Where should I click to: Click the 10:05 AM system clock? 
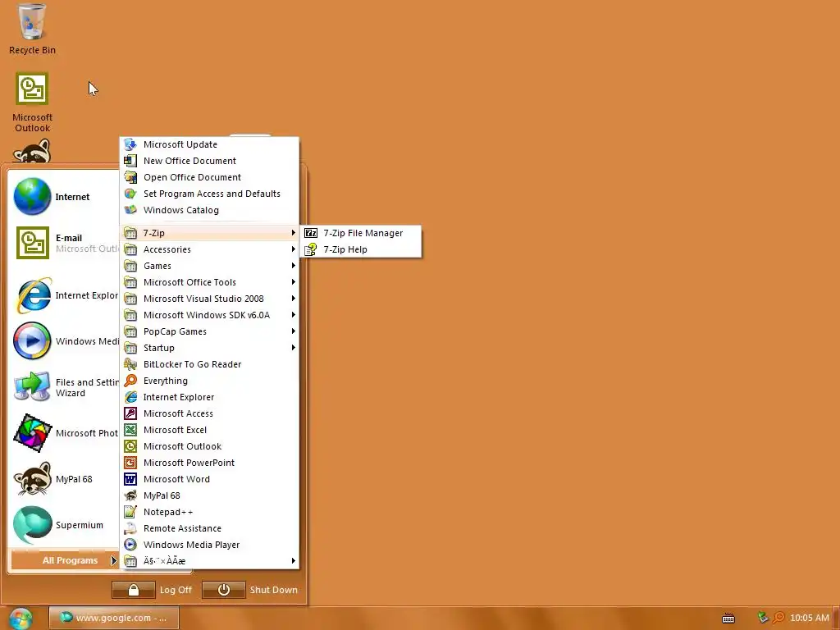(810, 619)
